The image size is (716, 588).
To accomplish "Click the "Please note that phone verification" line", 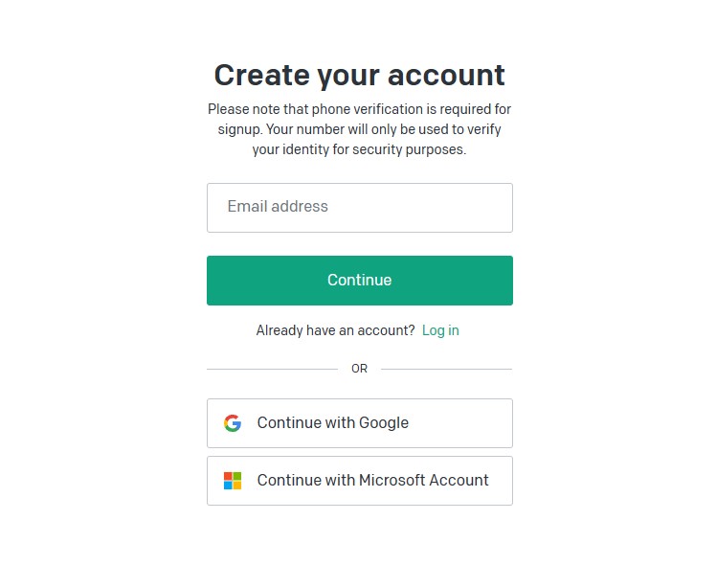I will [x=359, y=109].
